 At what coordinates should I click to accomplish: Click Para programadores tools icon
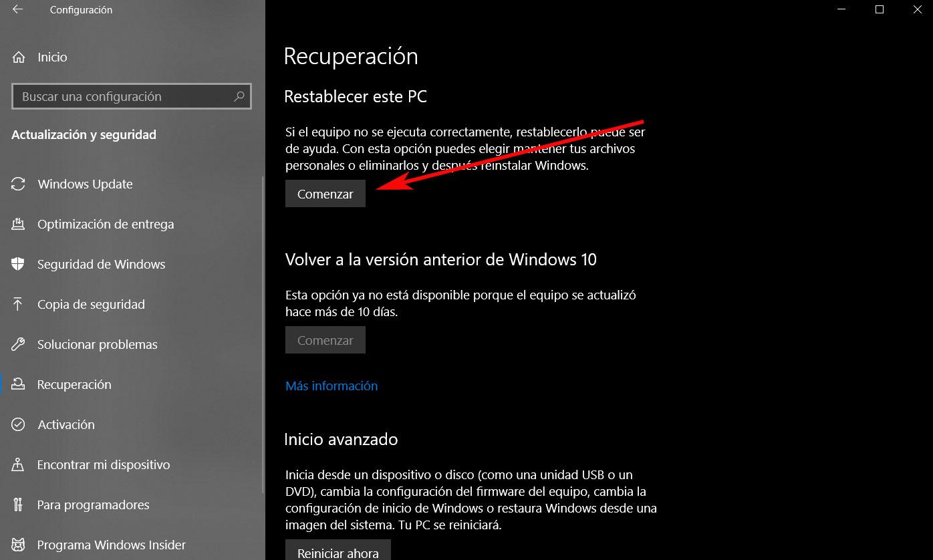click(19, 505)
